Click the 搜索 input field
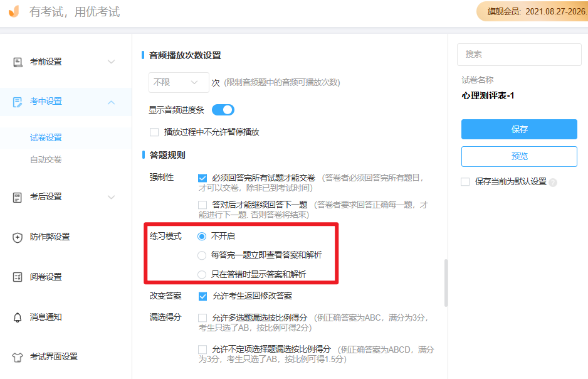Screen dimensions: 588x379 (x=519, y=55)
